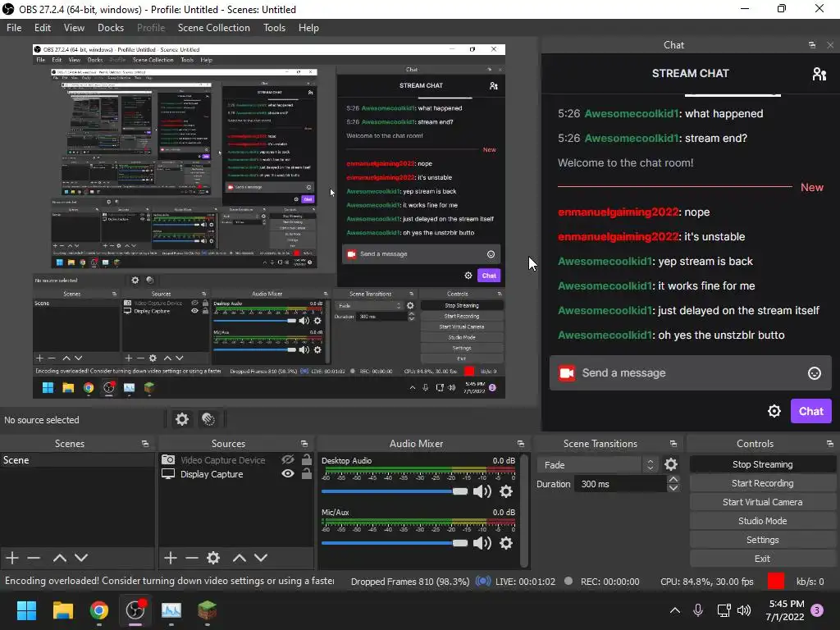Open the Edit menu
The height and width of the screenshot is (630, 840).
click(43, 28)
